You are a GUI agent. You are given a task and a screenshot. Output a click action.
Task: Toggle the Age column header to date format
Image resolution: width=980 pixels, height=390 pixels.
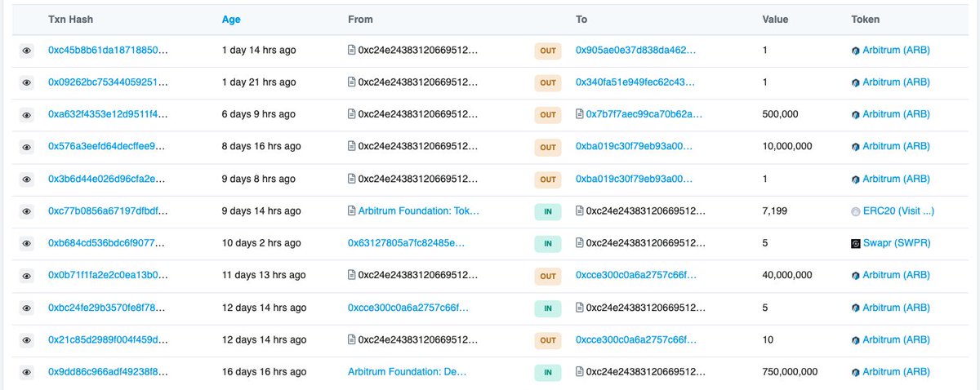[231, 19]
